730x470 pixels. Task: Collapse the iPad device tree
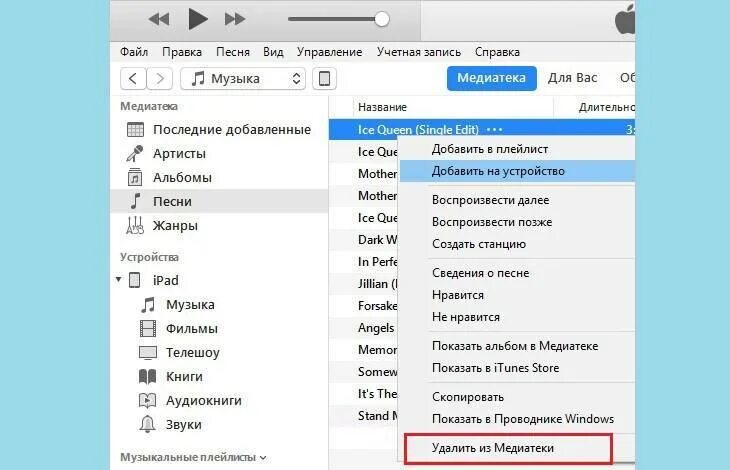[119, 280]
